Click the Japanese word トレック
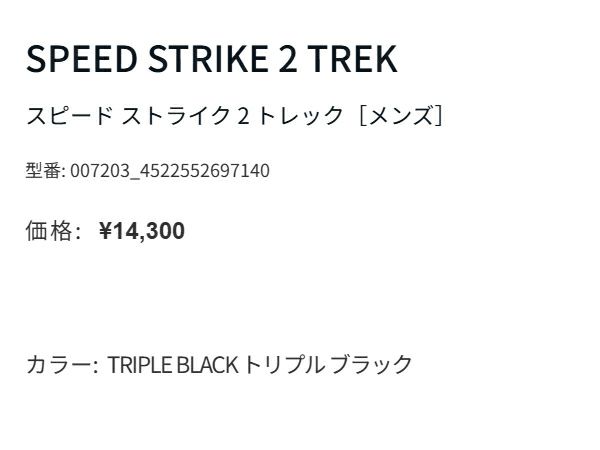 point(301,116)
